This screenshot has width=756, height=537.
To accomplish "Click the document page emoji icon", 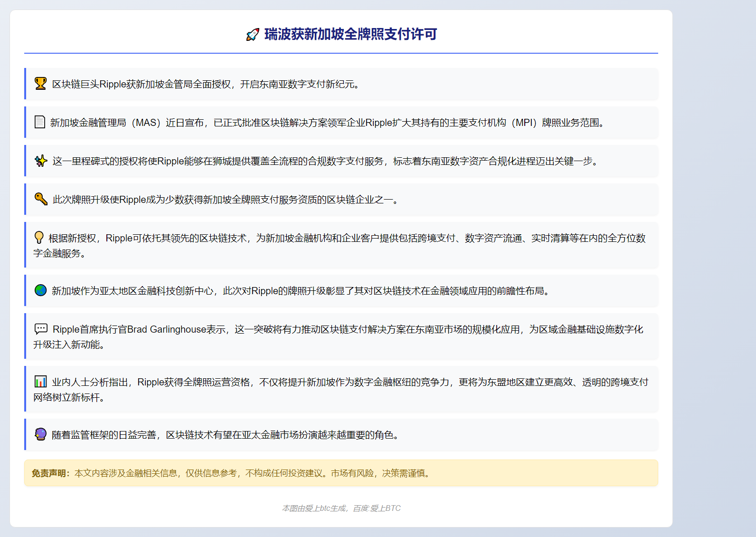I will (x=40, y=122).
